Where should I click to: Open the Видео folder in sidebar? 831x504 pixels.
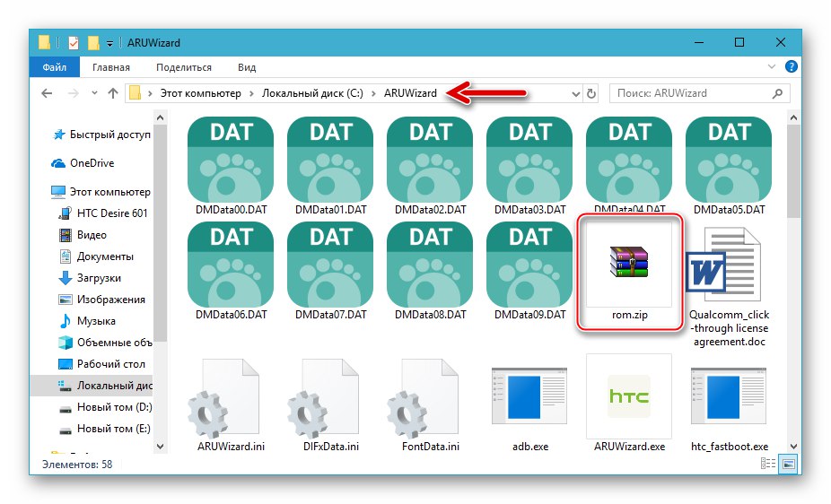pos(83,235)
